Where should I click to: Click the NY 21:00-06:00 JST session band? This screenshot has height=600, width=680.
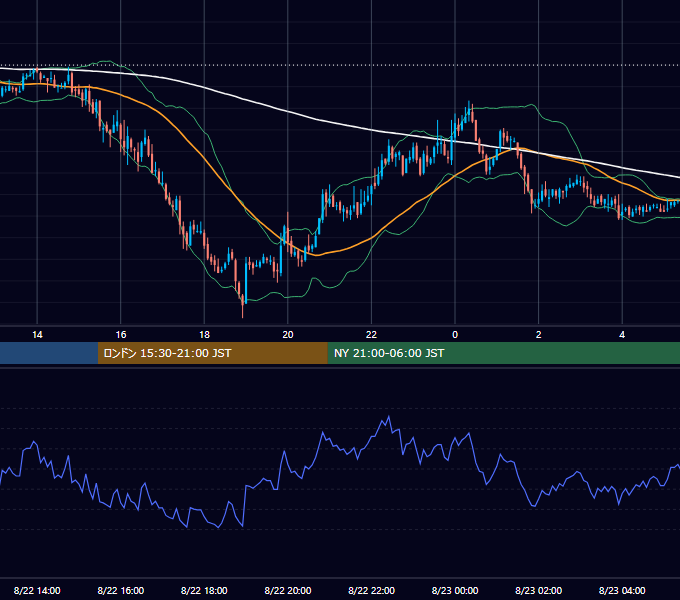(x=503, y=353)
